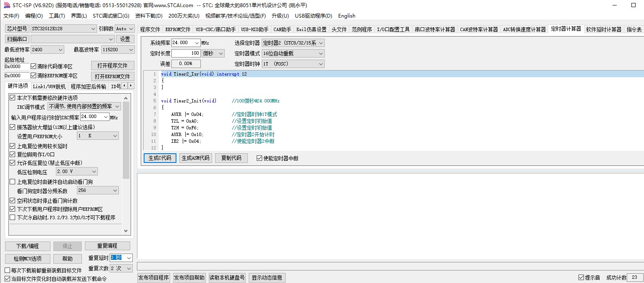Image resolution: width=644 pixels, height=283 pixels.
Task: Open English menu item
Action: click(x=347, y=16)
